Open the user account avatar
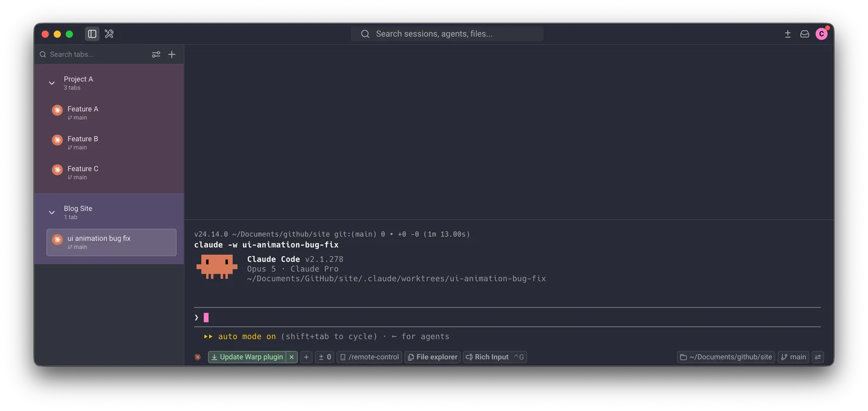 click(822, 34)
